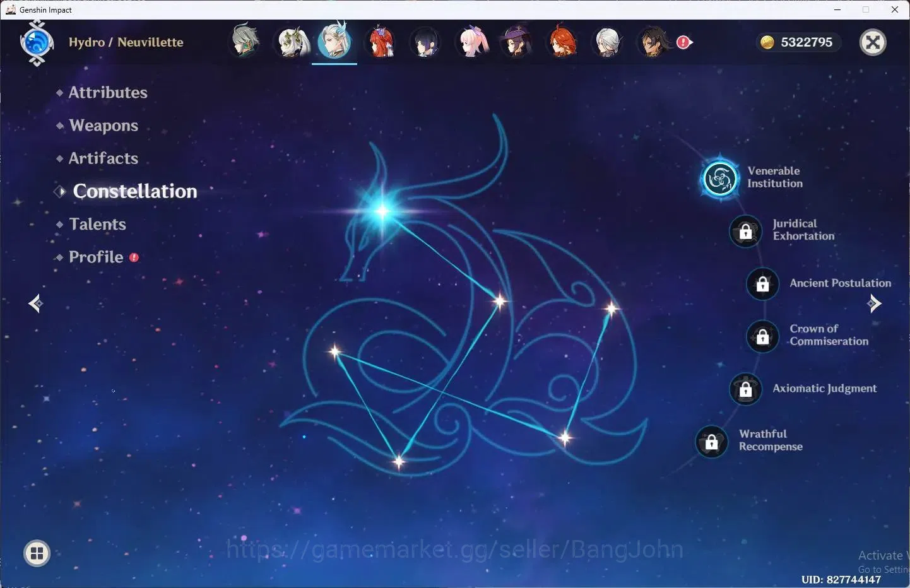Image resolution: width=910 pixels, height=588 pixels.
Task: Open the Venerable Institution constellation icon
Action: coord(720,179)
